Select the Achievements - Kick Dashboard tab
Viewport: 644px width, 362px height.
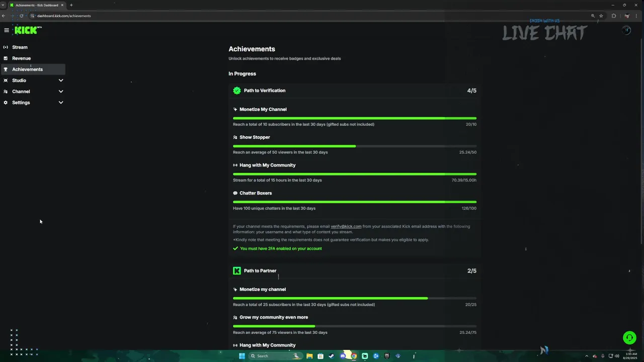pyautogui.click(x=37, y=5)
